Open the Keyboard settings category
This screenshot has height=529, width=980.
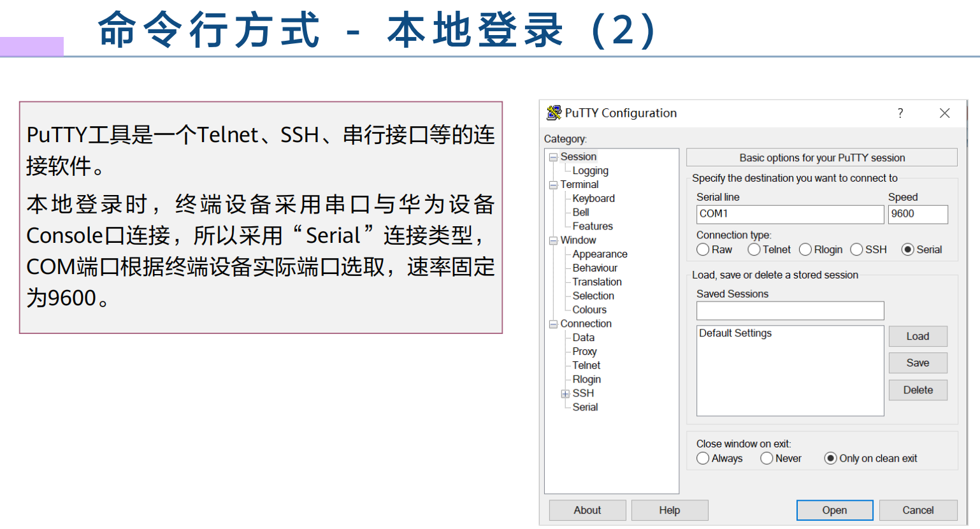pos(593,199)
